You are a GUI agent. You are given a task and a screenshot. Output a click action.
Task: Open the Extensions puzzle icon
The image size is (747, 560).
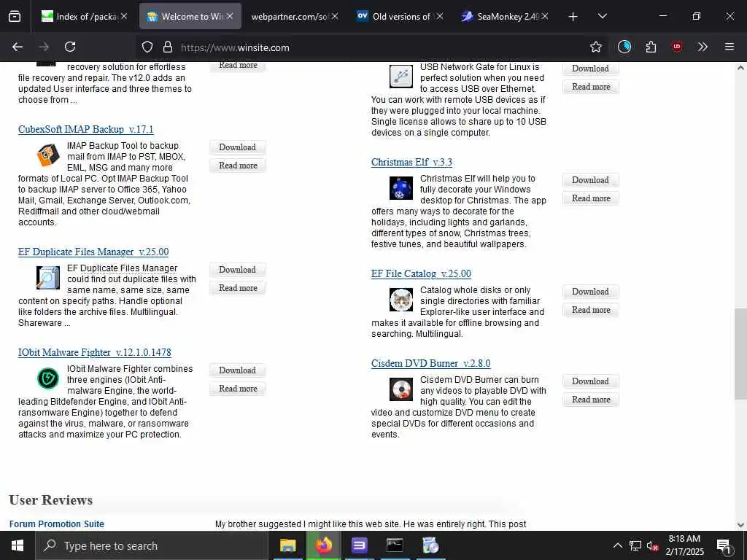[651, 47]
